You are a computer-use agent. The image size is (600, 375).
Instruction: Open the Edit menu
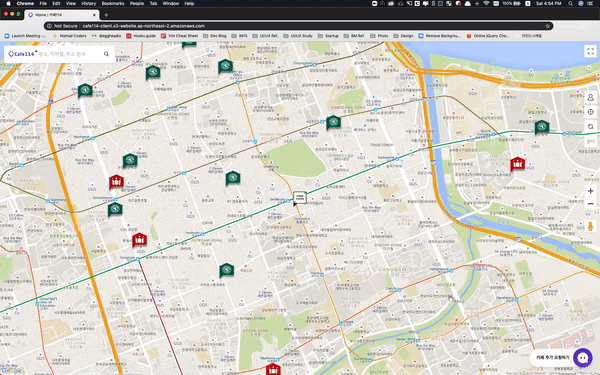coord(56,3)
